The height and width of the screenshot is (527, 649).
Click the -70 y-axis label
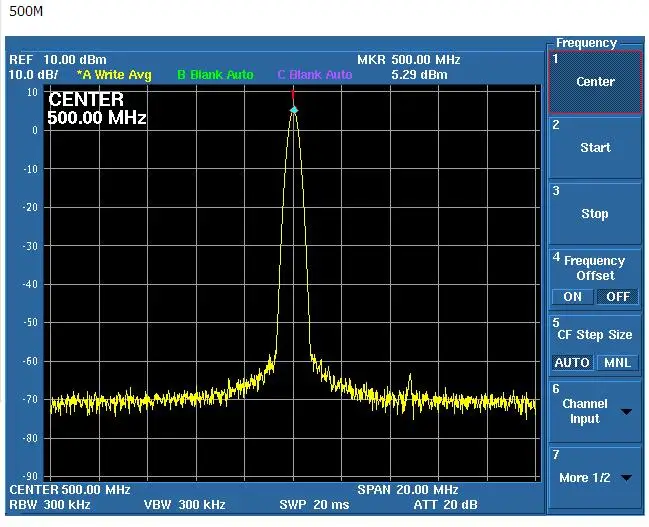[30, 399]
